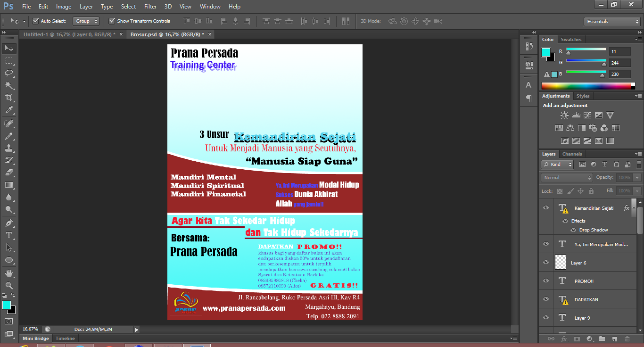Image resolution: width=644 pixels, height=347 pixels.
Task: Select the Hand tool
Action: pos(8,273)
